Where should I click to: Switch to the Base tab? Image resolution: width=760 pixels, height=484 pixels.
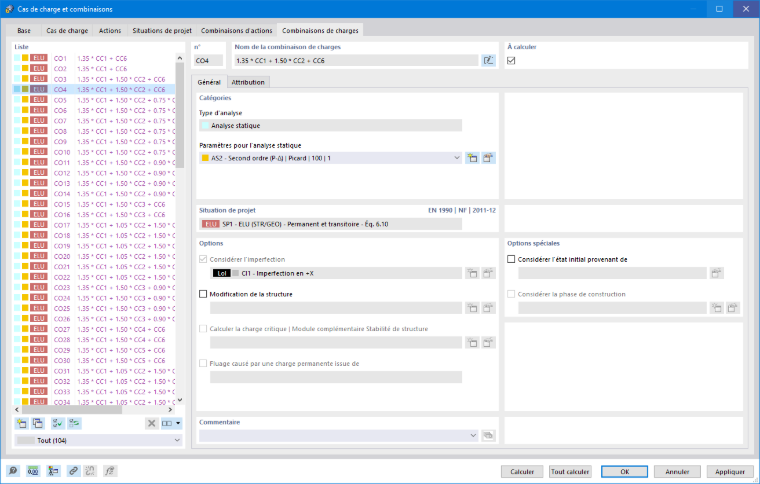coord(24,31)
